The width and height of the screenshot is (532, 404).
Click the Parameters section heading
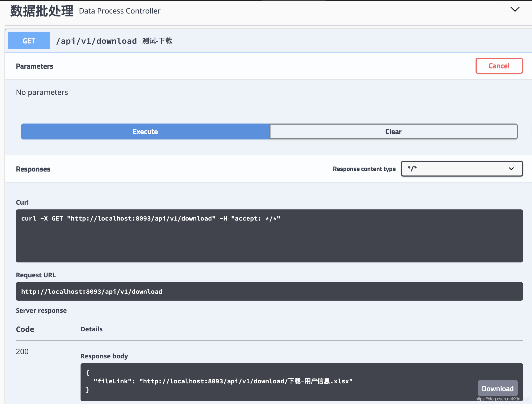(35, 66)
